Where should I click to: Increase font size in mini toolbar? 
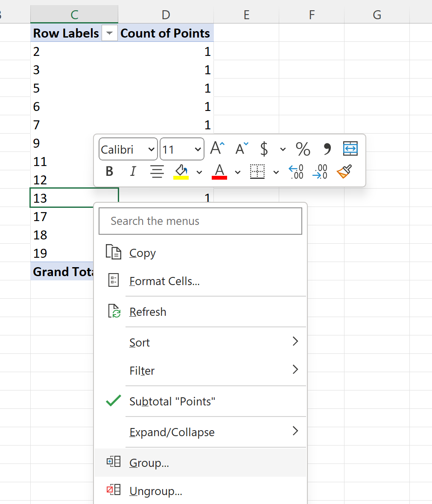pos(217,149)
